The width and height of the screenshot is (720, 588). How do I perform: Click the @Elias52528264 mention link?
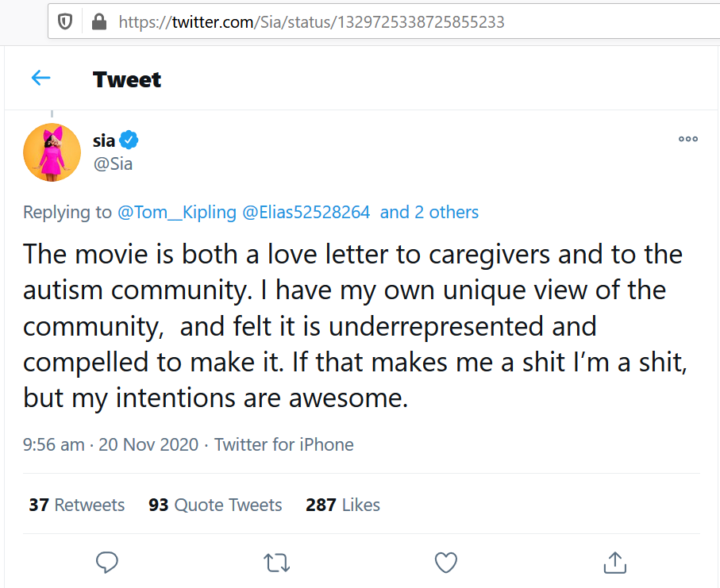tap(306, 212)
